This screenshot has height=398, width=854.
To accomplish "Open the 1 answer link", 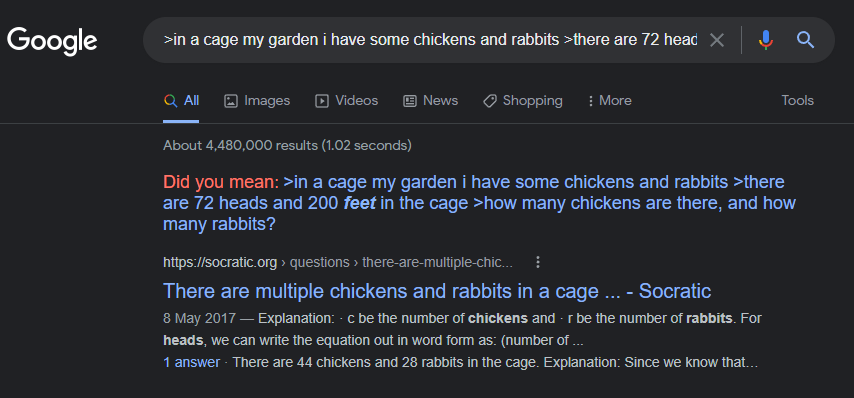I will coord(191,362).
